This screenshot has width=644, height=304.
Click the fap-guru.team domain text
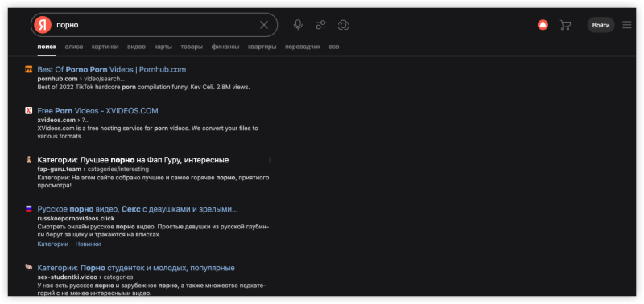click(x=60, y=169)
